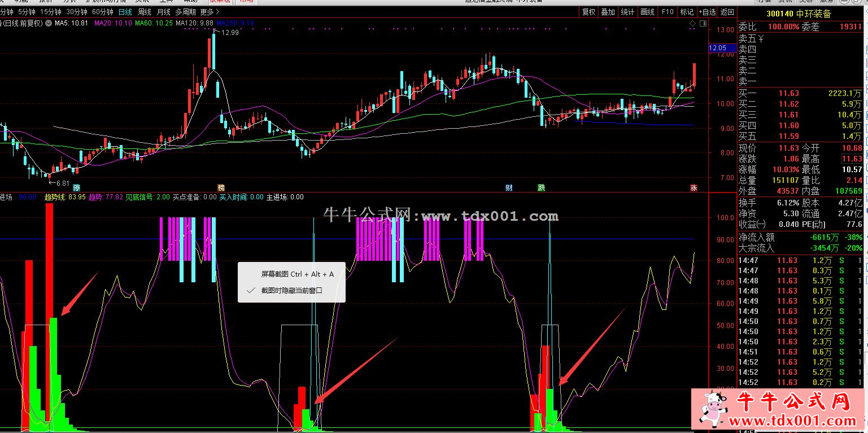Click the 涨 event marker on chart

(x=693, y=187)
